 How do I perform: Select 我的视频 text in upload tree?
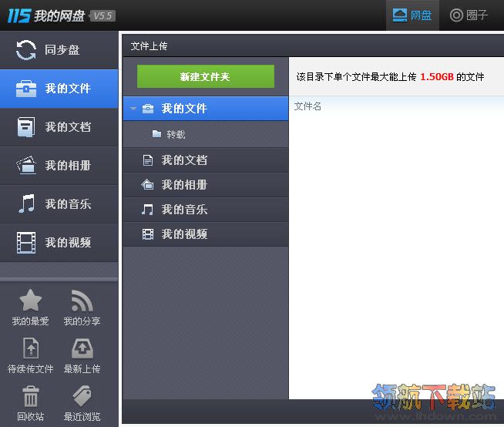[x=184, y=234]
